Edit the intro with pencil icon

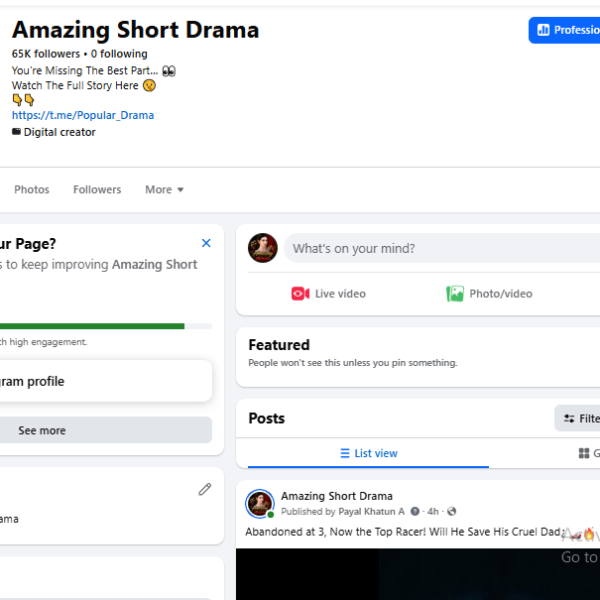click(205, 489)
